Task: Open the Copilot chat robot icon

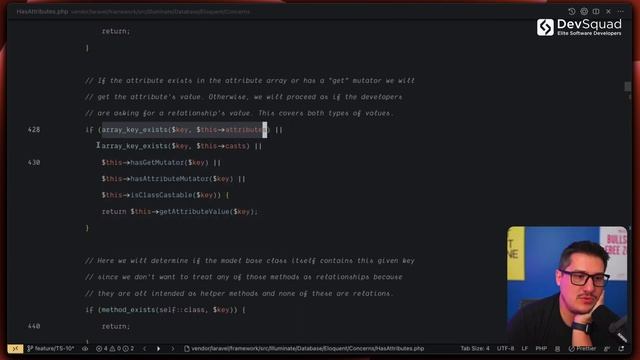Action: [584, 11]
